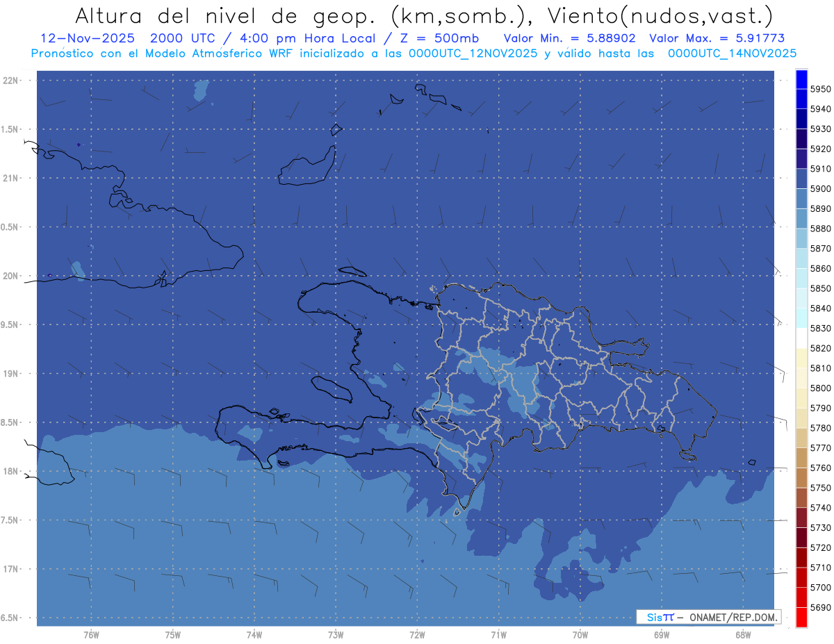
Task: Click the colorbar label 5760
Action: [x=820, y=468]
